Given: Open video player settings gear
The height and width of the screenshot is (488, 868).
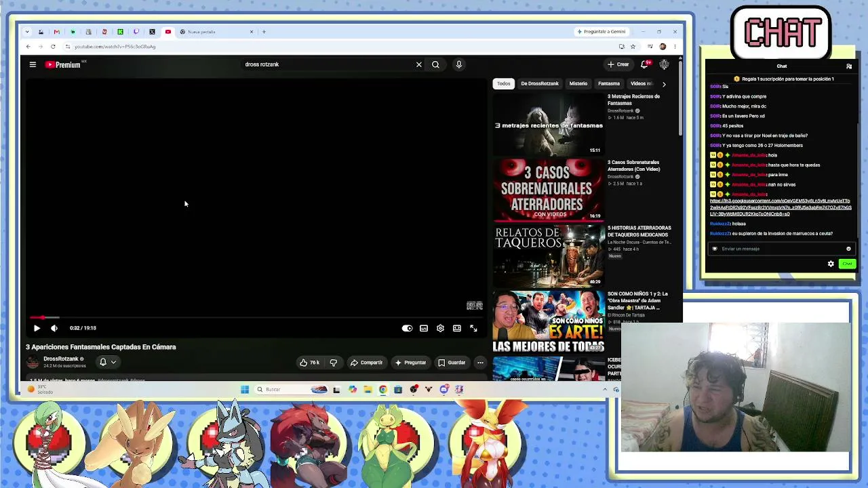Looking at the screenshot, I should pos(440,328).
